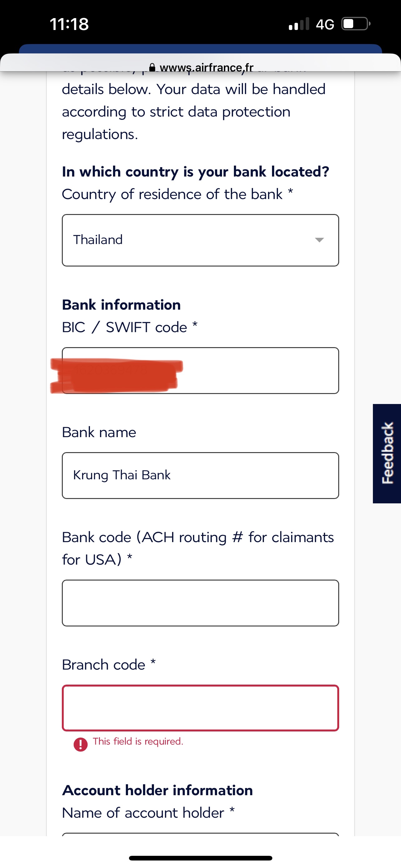401x868 pixels.
Task: Focus the Bank code ACH routing field
Action: pyautogui.click(x=200, y=603)
